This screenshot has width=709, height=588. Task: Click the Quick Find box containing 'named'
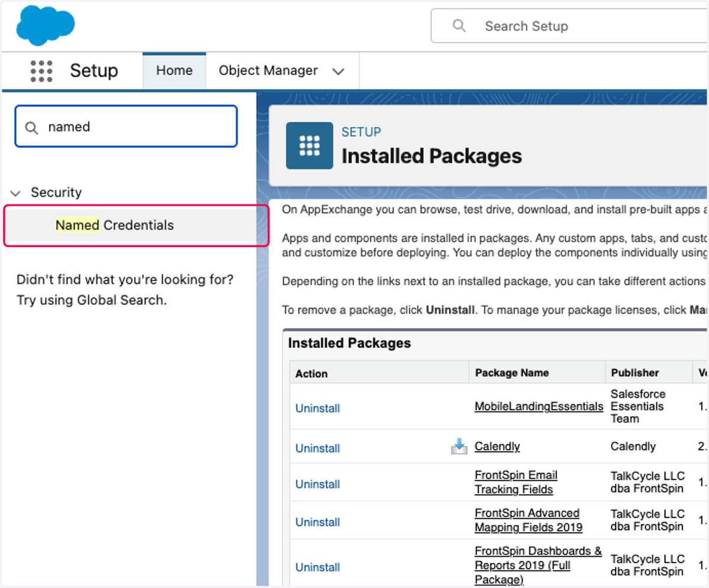(126, 126)
